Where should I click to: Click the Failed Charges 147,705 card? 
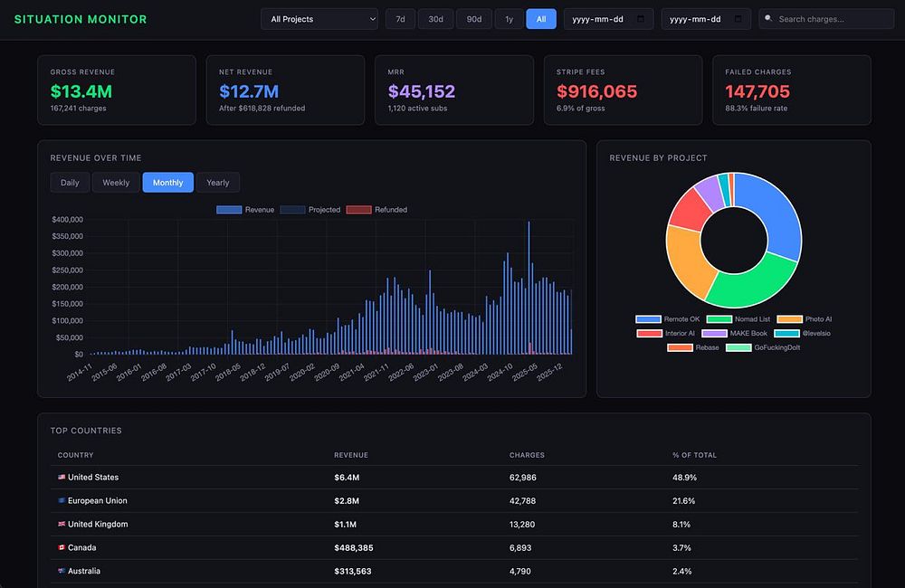coord(792,90)
